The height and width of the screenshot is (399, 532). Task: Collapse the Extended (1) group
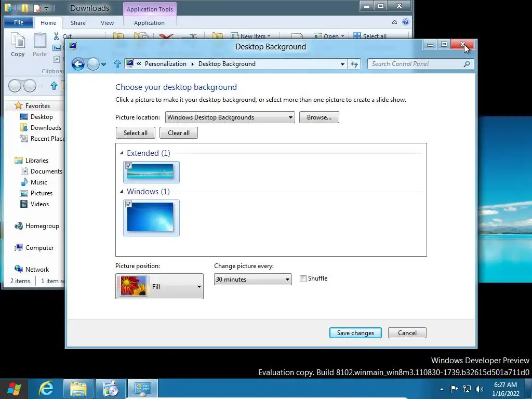pyautogui.click(x=122, y=153)
